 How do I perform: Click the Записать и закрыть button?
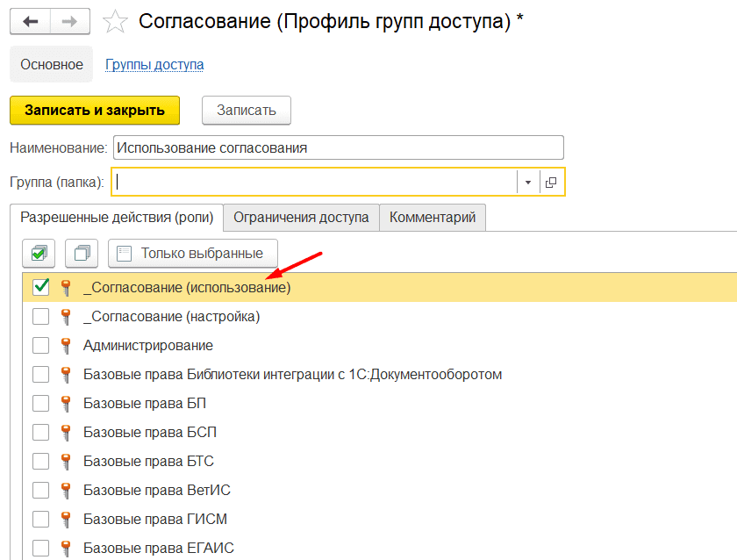pyautogui.click(x=95, y=111)
